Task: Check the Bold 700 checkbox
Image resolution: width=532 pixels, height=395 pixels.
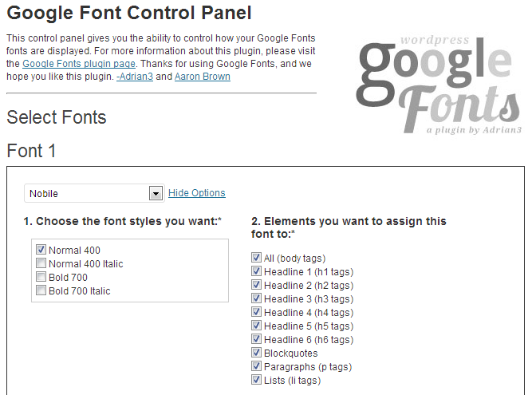Action: coord(41,278)
